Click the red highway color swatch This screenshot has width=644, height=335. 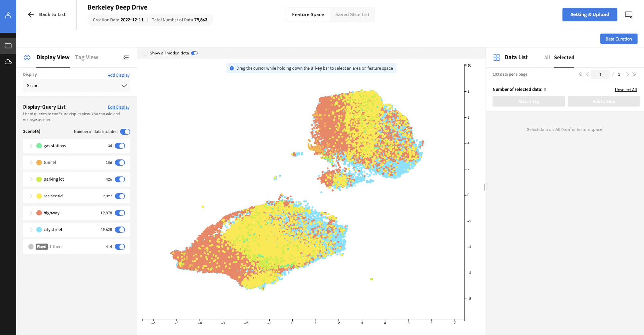(x=39, y=213)
